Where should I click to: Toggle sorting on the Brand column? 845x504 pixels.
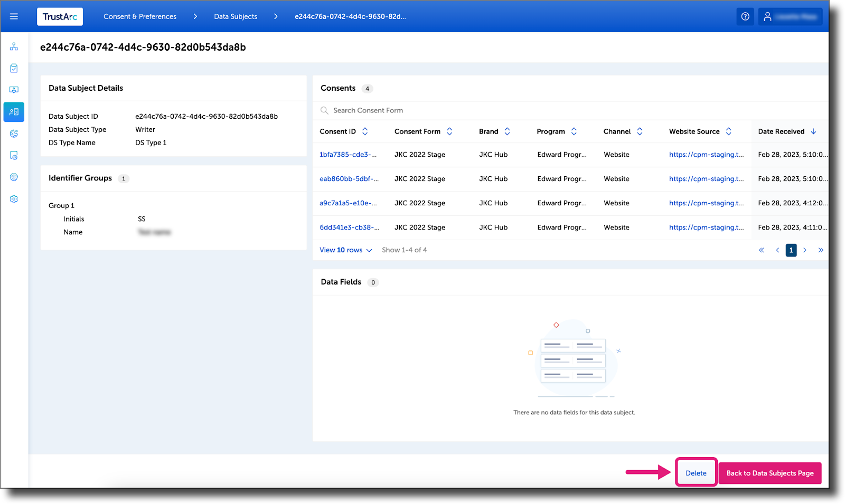point(508,131)
